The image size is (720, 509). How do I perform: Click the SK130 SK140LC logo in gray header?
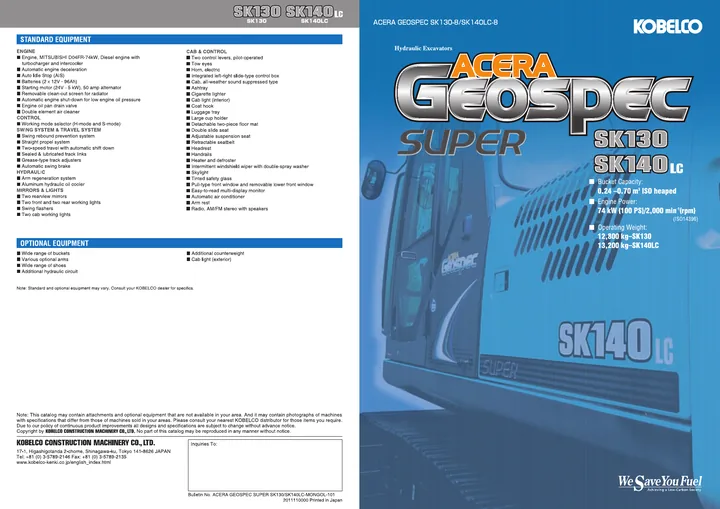(288, 14)
